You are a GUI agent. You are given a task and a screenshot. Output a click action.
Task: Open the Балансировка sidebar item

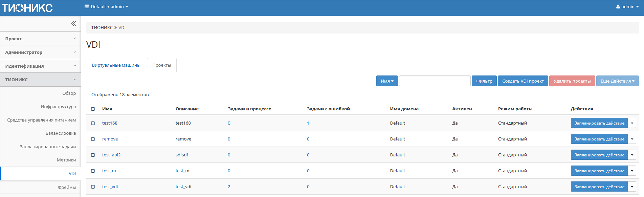[61, 133]
